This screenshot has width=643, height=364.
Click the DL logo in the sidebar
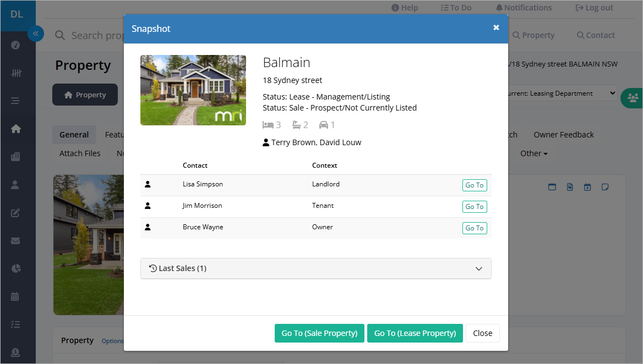[x=17, y=14]
